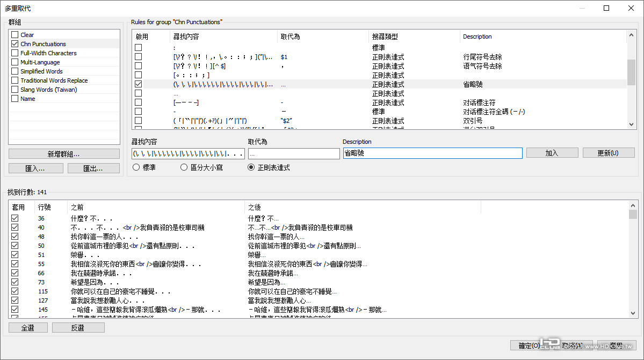Click the 匯出... button
Viewport: 644px width, 360px height.
pos(93,168)
